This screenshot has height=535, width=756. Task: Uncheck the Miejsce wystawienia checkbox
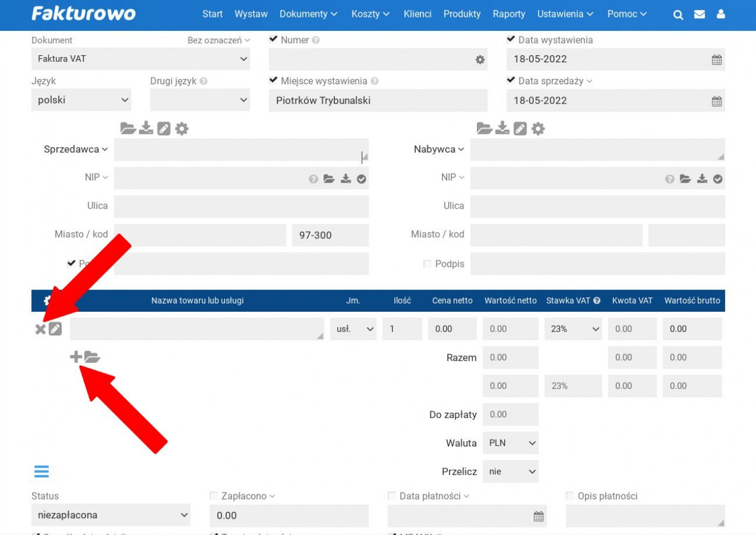(x=273, y=80)
